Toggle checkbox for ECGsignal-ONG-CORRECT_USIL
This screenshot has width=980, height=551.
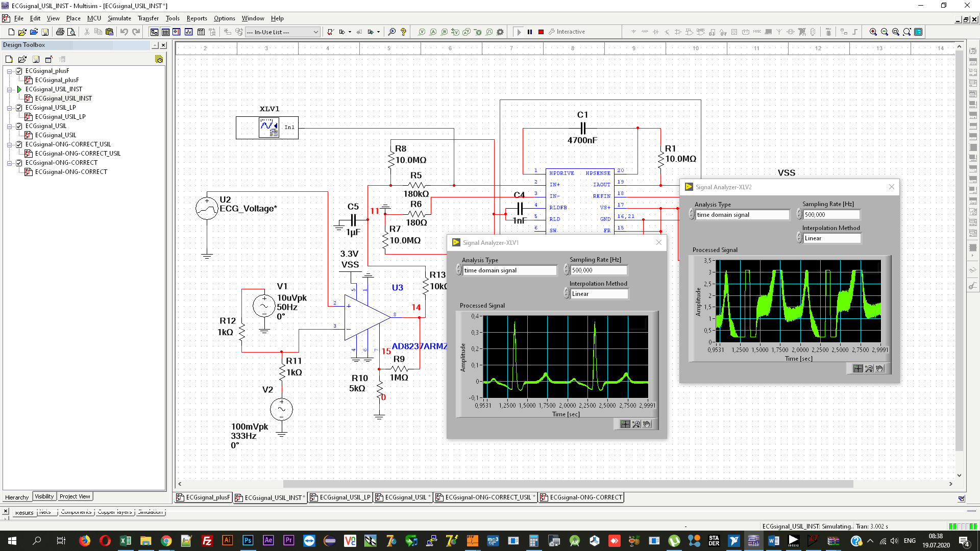tap(19, 144)
